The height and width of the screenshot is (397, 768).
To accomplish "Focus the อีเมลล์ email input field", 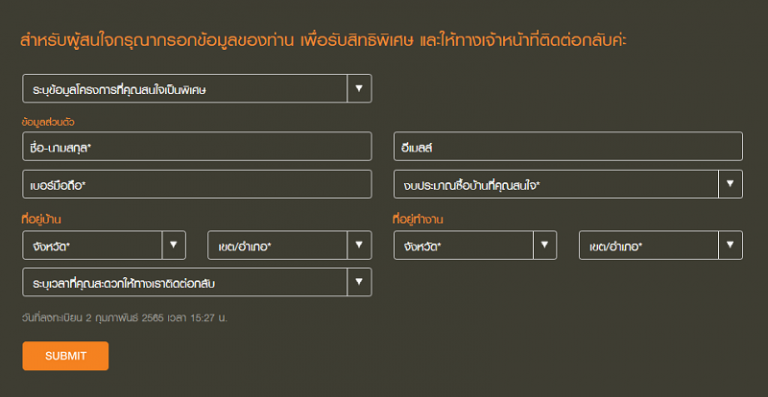I will [568, 146].
